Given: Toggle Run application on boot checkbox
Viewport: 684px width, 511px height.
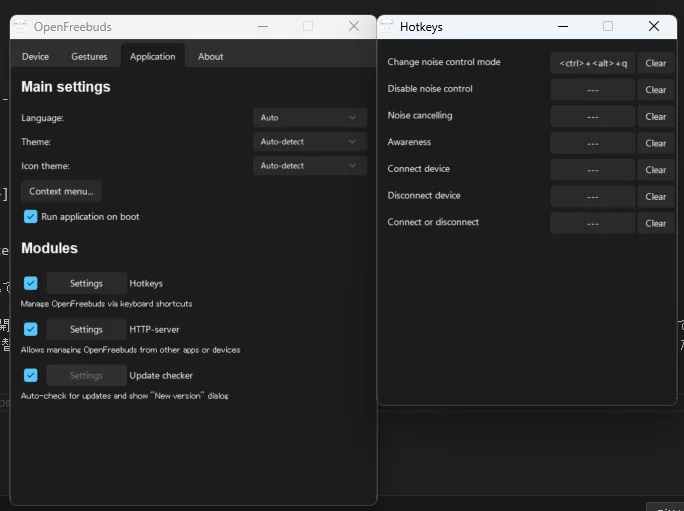Looking at the screenshot, I should [x=31, y=216].
